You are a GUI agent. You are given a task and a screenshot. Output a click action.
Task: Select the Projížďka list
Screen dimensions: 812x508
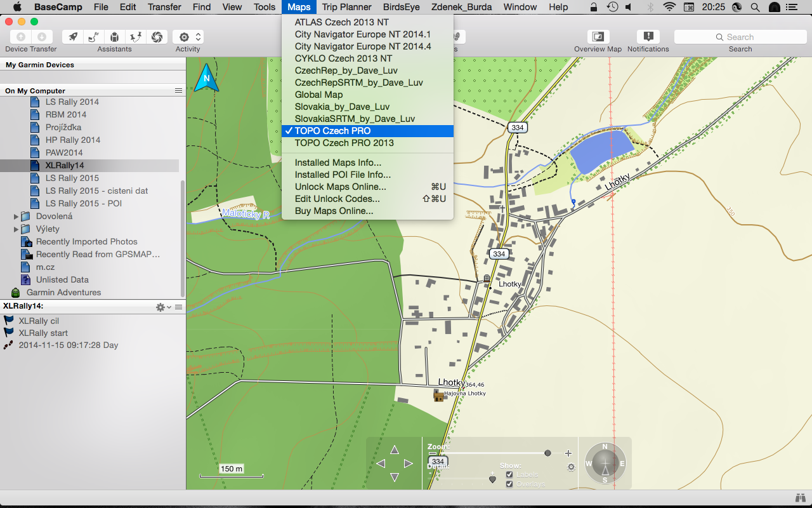coord(63,127)
